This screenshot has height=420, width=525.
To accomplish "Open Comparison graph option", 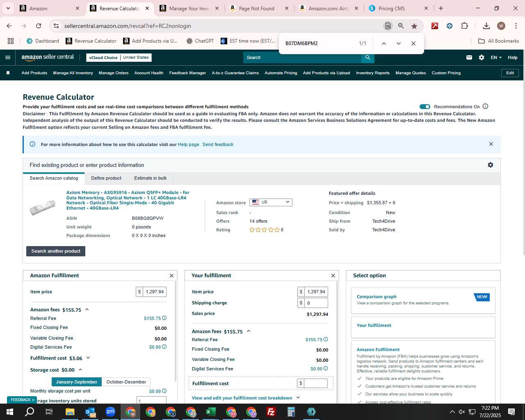I will [x=377, y=297].
